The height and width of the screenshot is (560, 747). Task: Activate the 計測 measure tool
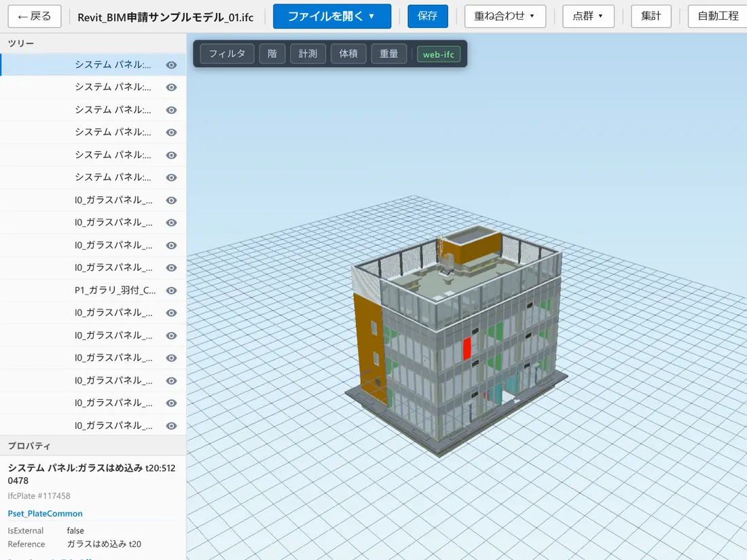pos(308,54)
